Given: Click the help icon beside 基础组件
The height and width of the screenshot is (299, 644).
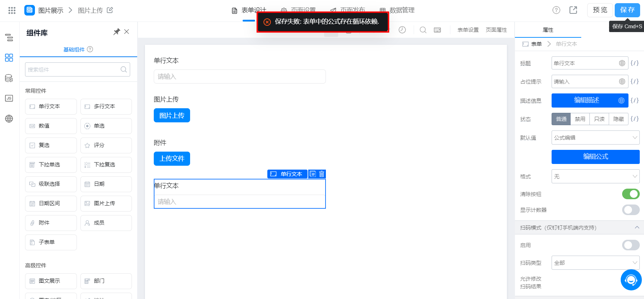Looking at the screenshot, I should click(90, 49).
